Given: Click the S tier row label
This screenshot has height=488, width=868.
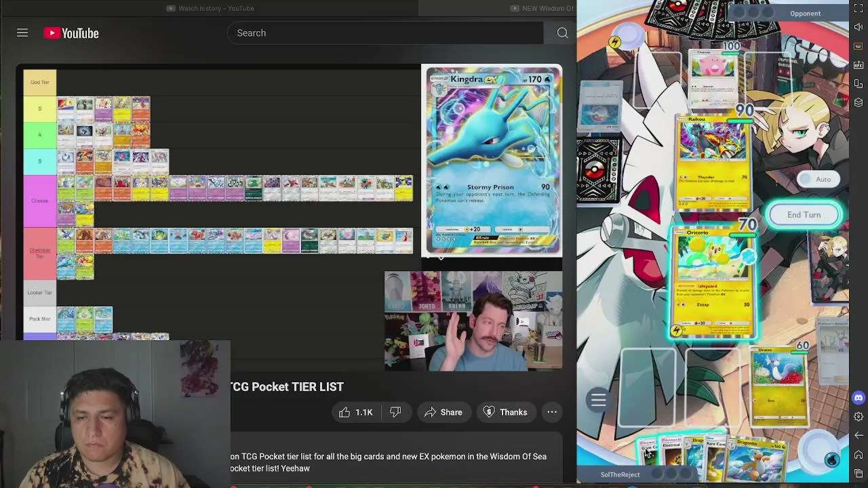Looking at the screenshot, I should point(40,108).
